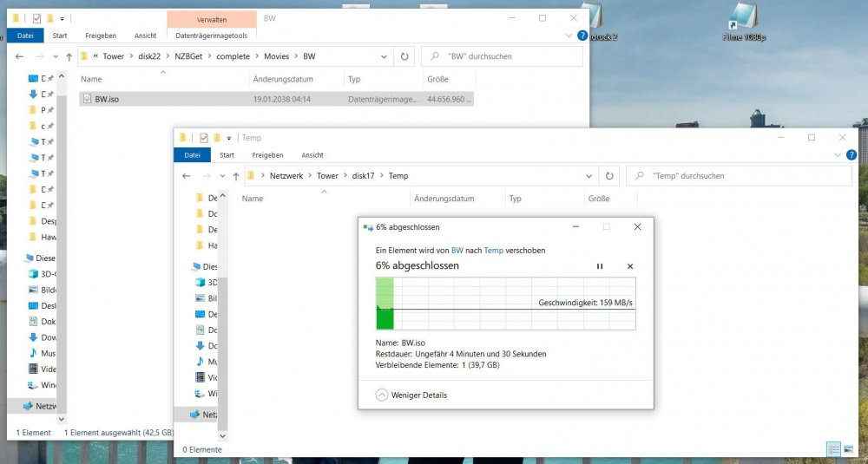
Task: Cancel the file move operation
Action: tap(630, 266)
